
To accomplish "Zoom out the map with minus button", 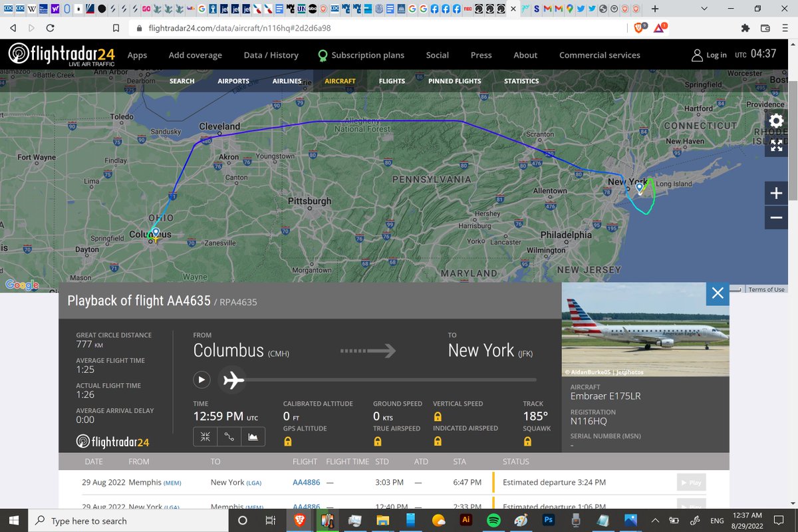I will [776, 217].
